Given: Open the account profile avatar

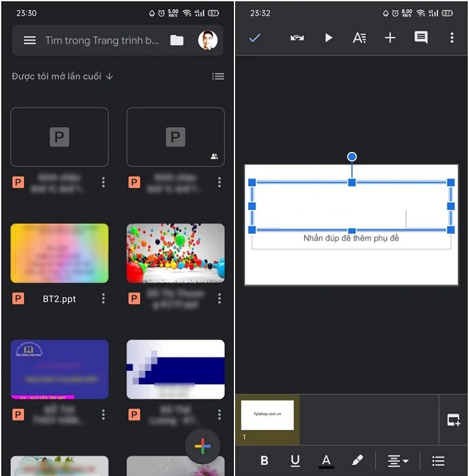Looking at the screenshot, I should click(208, 40).
